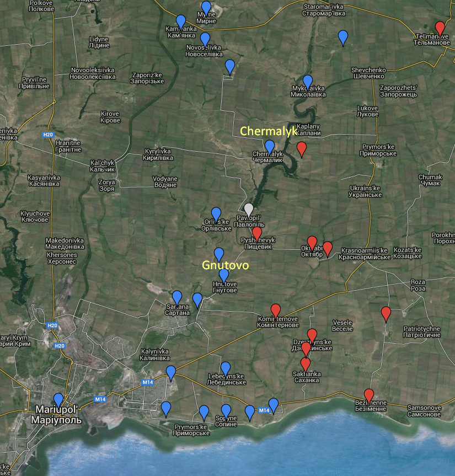This screenshot has height=476, width=455.
Task: Select the red pin at Tel'manove
Action: click(440, 28)
